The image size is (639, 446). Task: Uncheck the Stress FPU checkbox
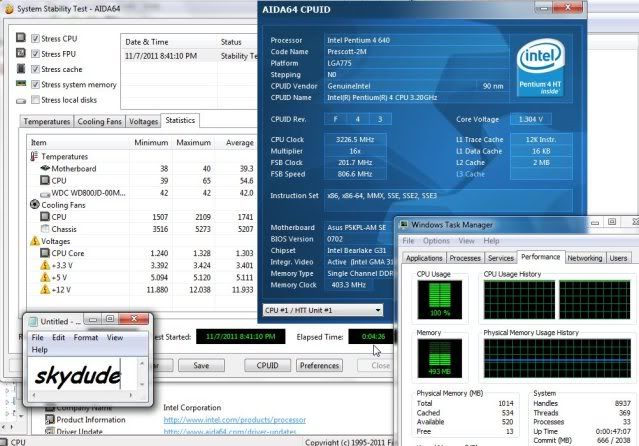point(35,54)
